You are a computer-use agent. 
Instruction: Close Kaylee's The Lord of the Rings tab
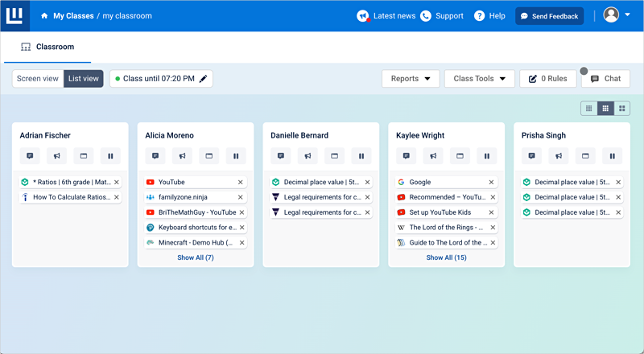click(493, 228)
